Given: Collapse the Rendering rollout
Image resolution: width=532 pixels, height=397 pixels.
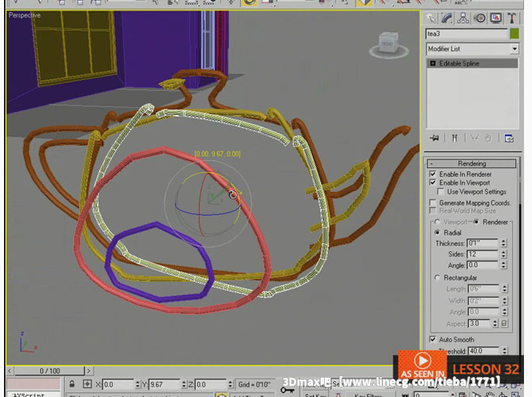Looking at the screenshot, I should [472, 163].
